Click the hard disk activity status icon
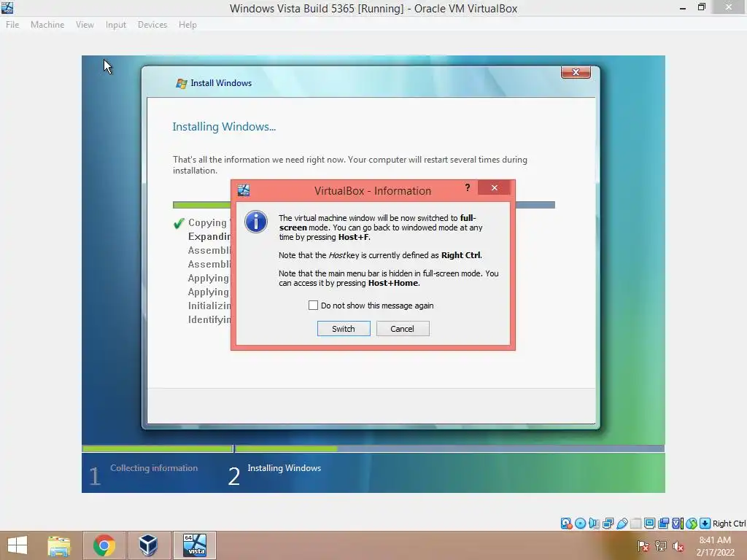 point(566,524)
